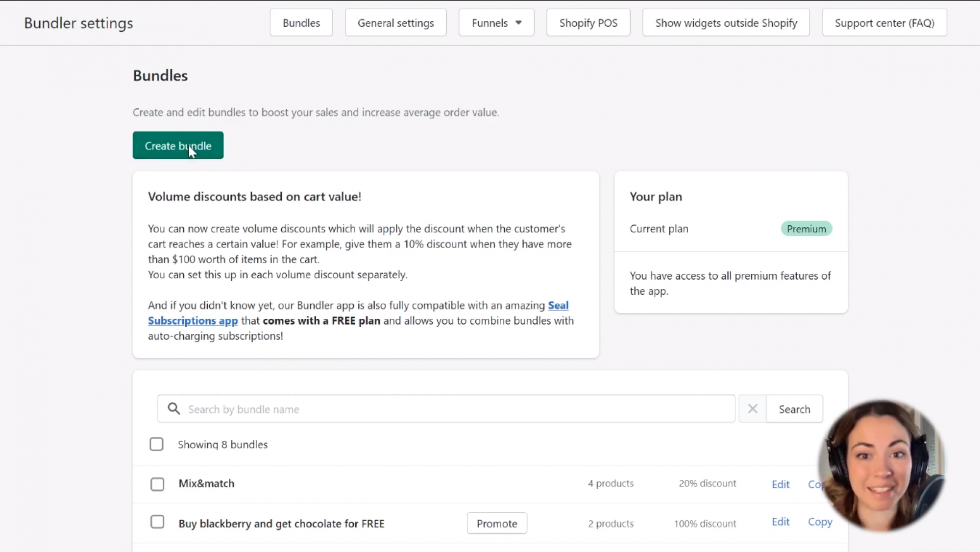Clear search with the X icon
The height and width of the screenshot is (552, 980).
[x=753, y=408]
